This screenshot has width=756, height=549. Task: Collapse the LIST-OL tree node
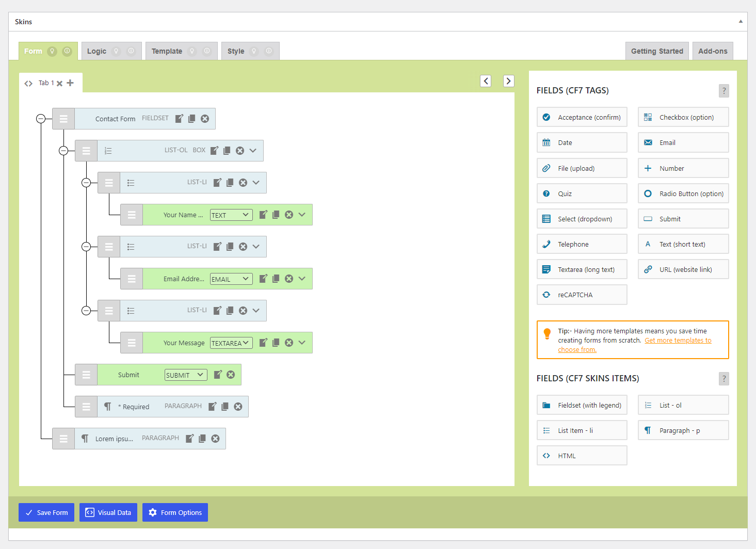63,151
